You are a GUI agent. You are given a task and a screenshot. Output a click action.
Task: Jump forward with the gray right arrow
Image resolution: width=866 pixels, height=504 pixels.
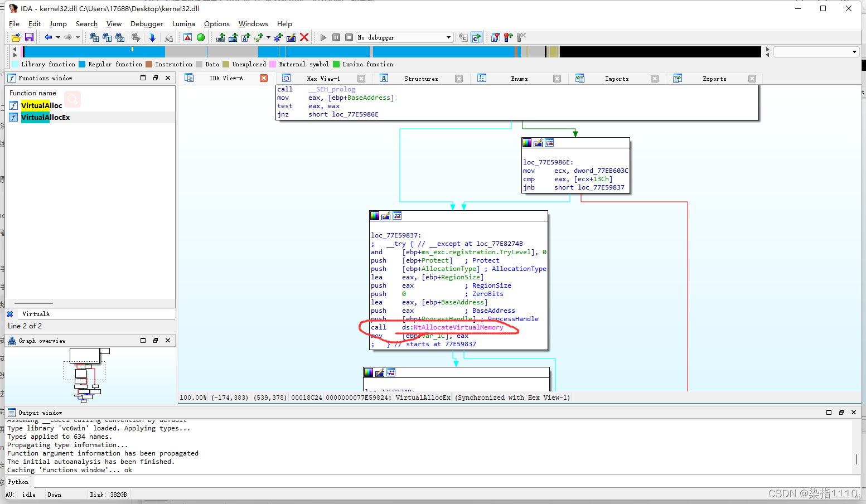(68, 37)
